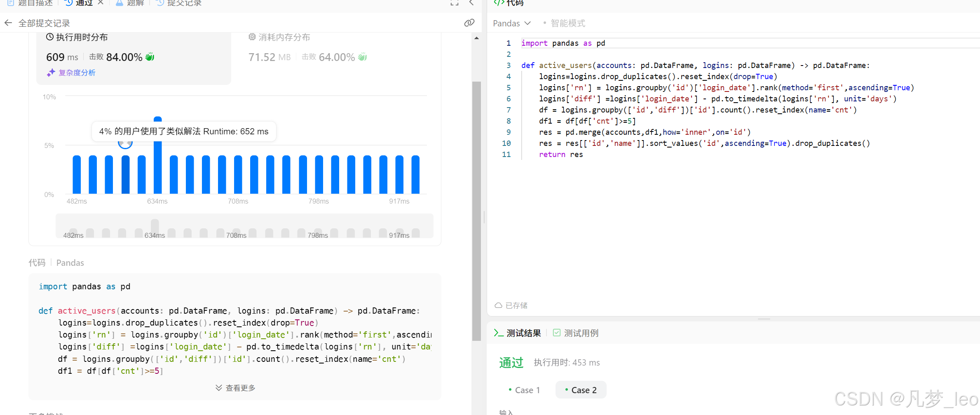This screenshot has height=415, width=980.
Task: Go back using the arrow beside 全部提交记录
Action: (8, 23)
